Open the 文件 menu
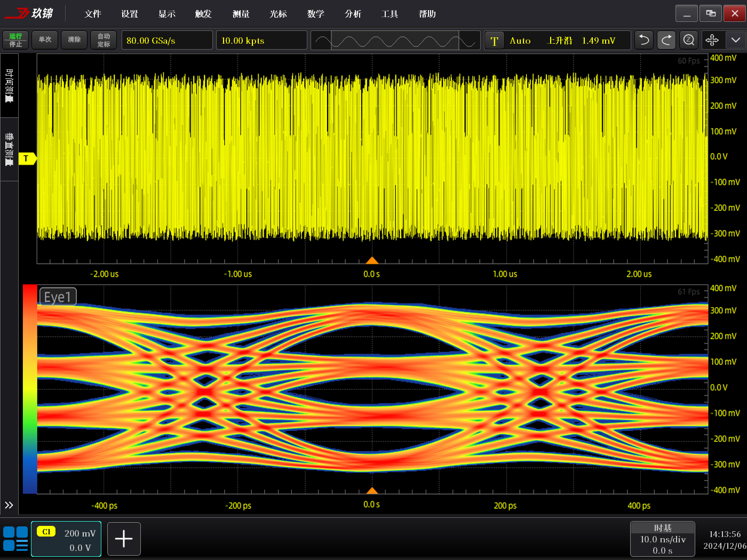747x560 pixels. pyautogui.click(x=93, y=14)
